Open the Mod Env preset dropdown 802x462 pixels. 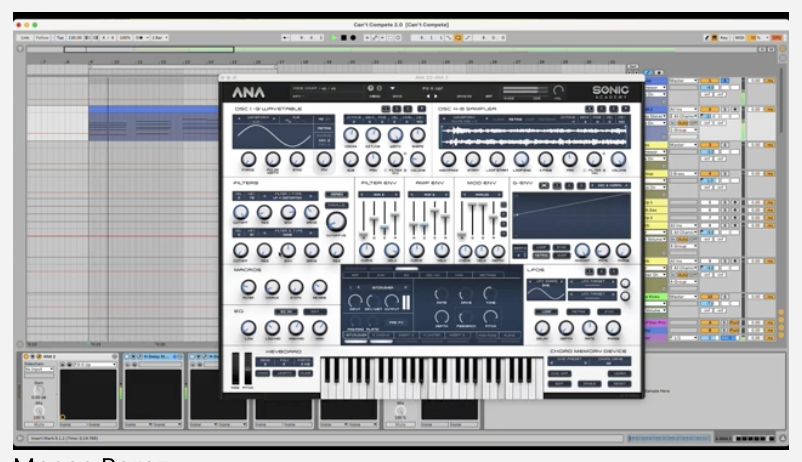tap(482, 194)
